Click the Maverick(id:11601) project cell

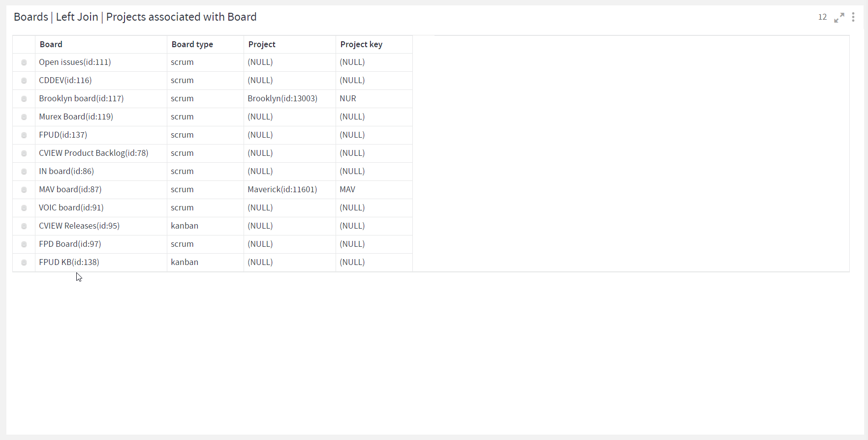point(289,189)
